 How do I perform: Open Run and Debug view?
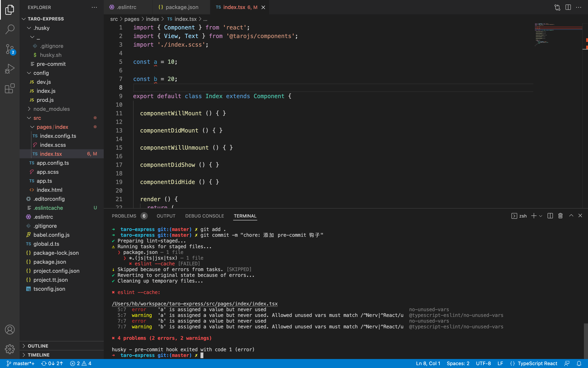click(10, 69)
